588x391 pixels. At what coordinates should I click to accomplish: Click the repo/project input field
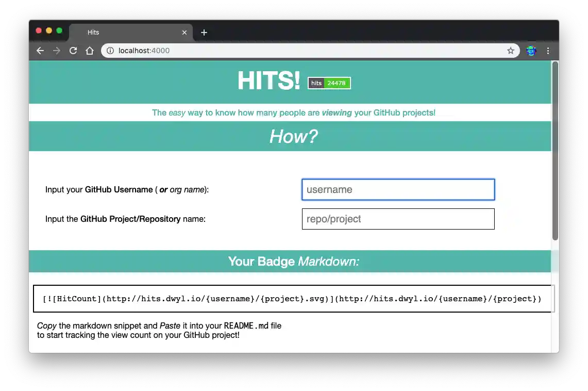pos(398,219)
